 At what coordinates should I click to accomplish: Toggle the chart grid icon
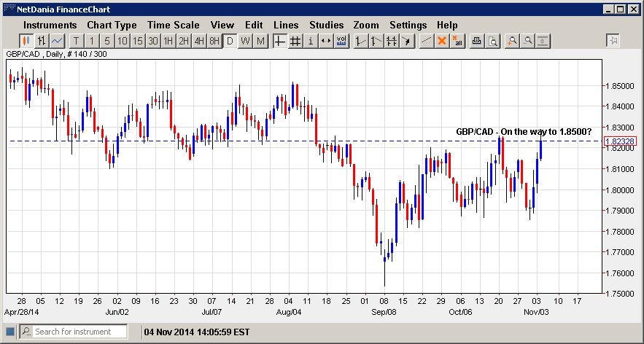[295, 41]
